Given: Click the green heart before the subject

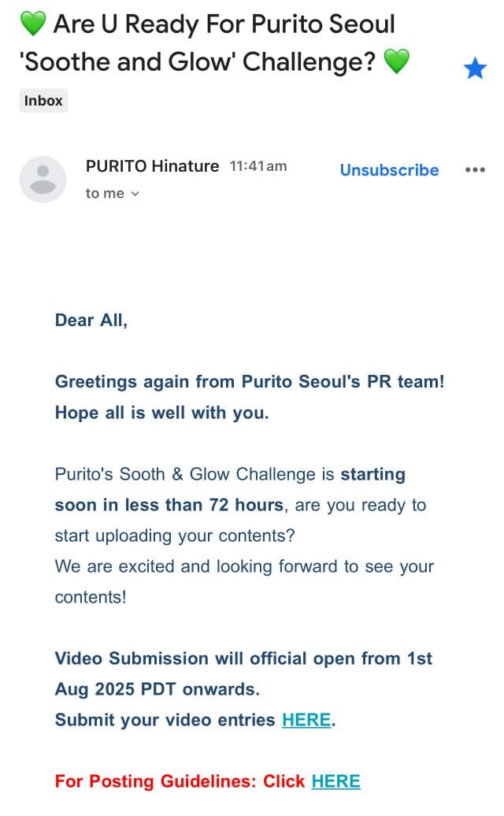Looking at the screenshot, I should [x=32, y=24].
